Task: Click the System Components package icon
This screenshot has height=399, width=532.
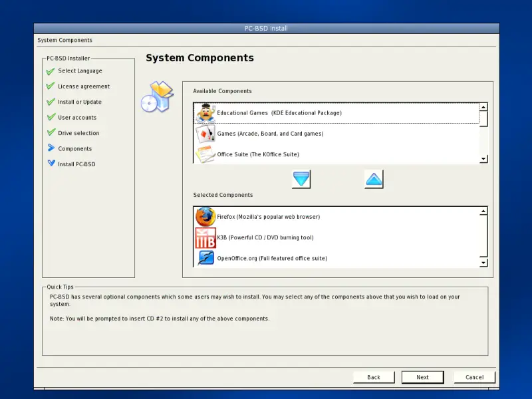Action: [x=158, y=97]
